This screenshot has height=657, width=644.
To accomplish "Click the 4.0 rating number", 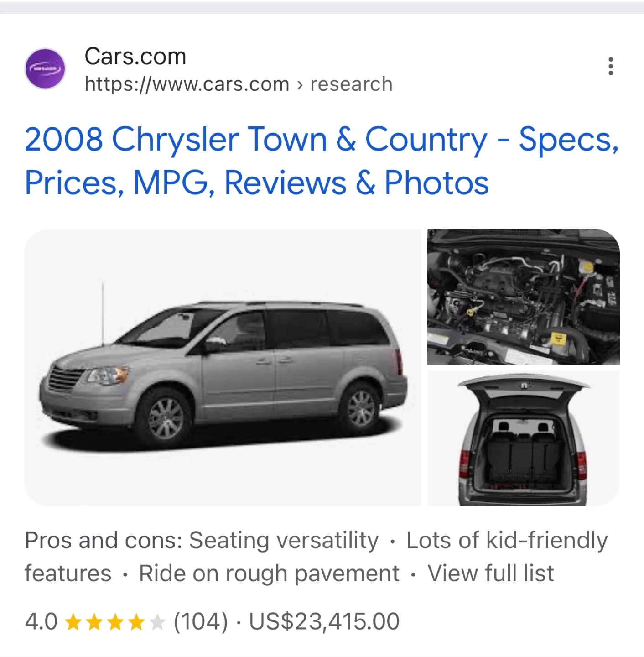I will [41, 622].
